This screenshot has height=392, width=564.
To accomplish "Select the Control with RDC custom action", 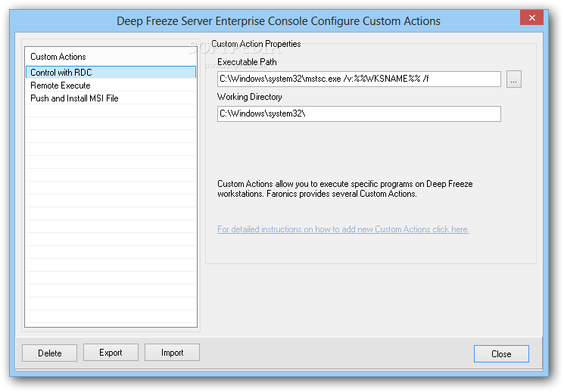I will [111, 73].
